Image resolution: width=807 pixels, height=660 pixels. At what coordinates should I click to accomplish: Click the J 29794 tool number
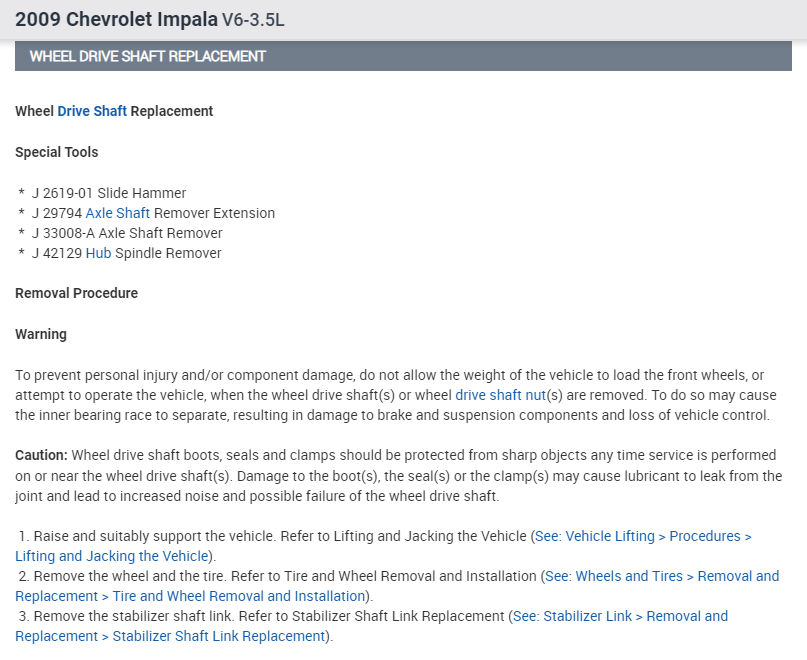(56, 213)
